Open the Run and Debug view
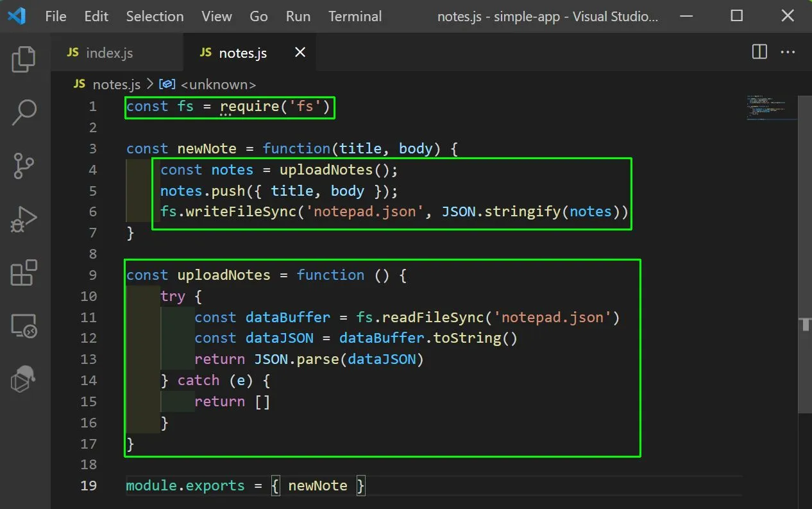Image resolution: width=812 pixels, height=509 pixels. [24, 220]
